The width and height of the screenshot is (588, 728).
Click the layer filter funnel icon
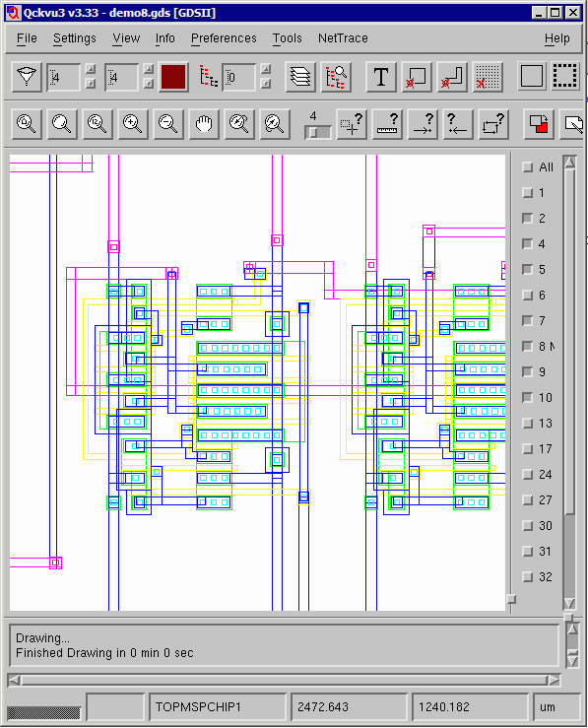(27, 77)
